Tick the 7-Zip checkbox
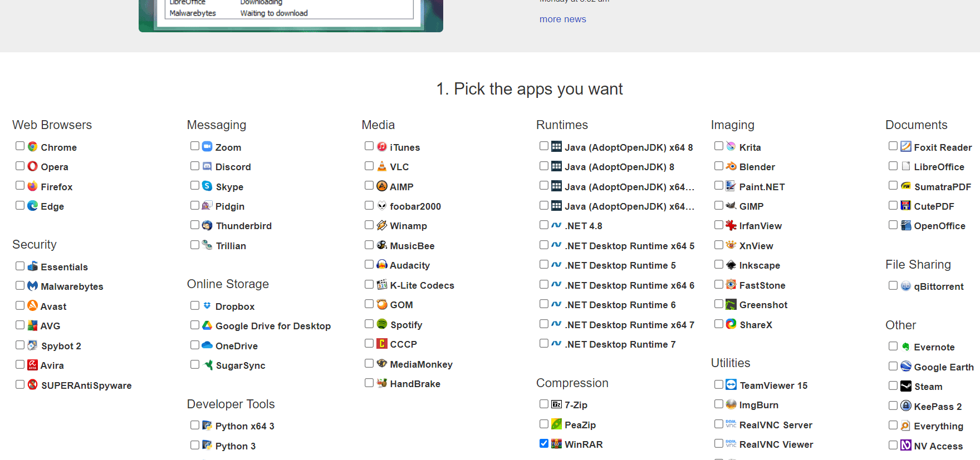Image resolution: width=980 pixels, height=460 pixels. (x=544, y=404)
